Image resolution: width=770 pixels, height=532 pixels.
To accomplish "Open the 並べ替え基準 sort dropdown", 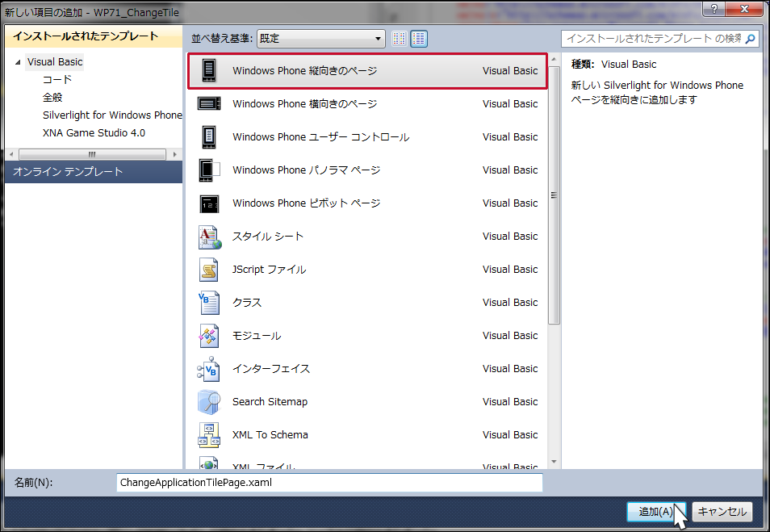I will (320, 39).
